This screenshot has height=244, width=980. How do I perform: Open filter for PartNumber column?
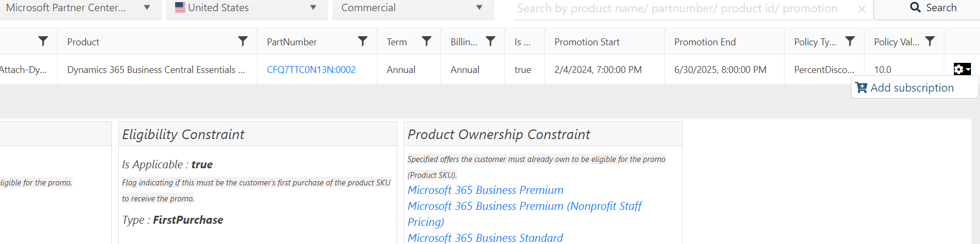(x=363, y=42)
